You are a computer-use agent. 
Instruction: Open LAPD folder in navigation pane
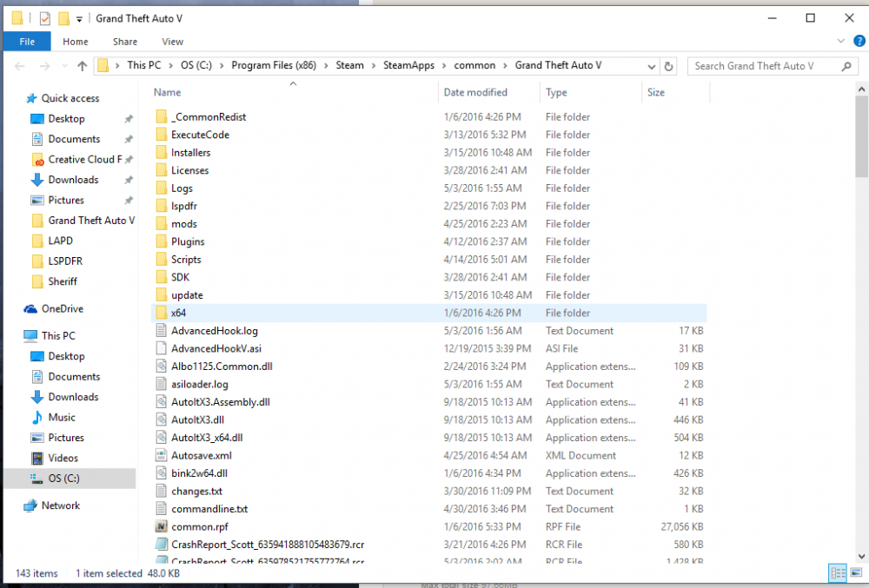[61, 241]
